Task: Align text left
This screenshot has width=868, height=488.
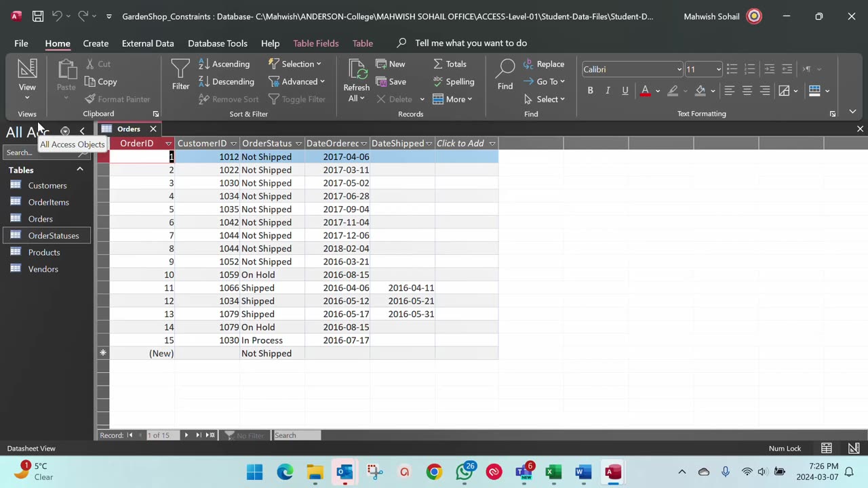Action: coord(730,90)
